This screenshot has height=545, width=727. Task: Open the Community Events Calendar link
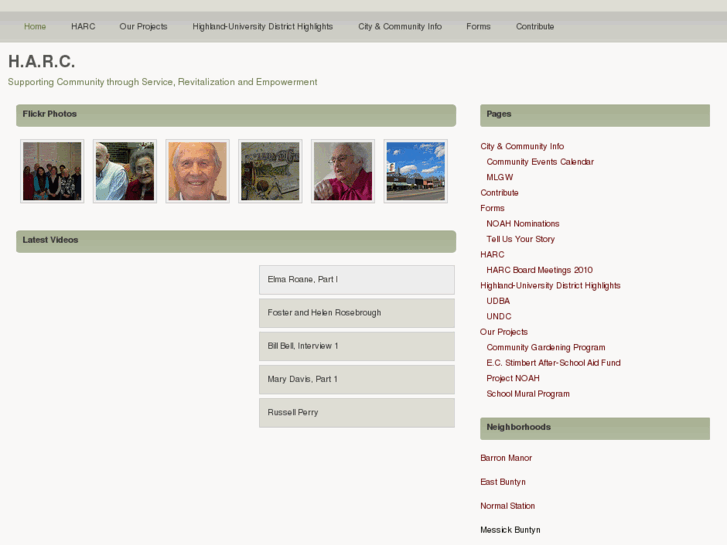point(540,162)
